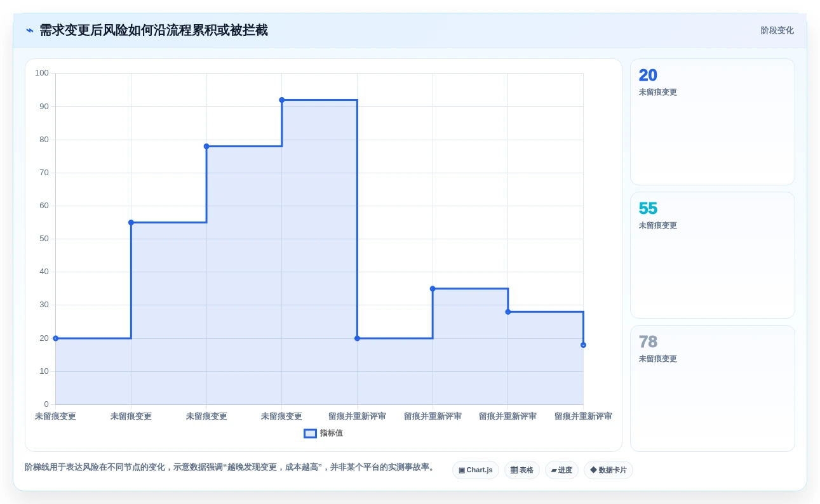This screenshot has width=820, height=504.
Task: Click the lightning icon beside the title
Action: 30,30
